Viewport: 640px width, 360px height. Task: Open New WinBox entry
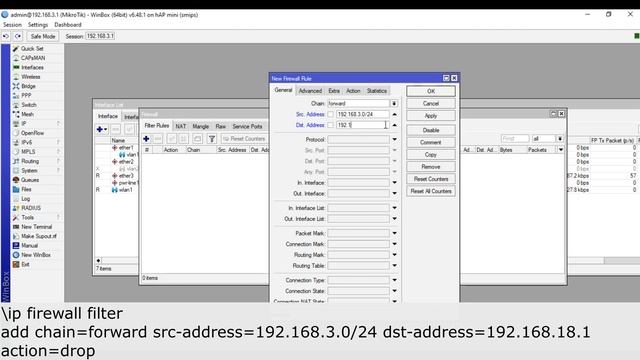pos(36,255)
